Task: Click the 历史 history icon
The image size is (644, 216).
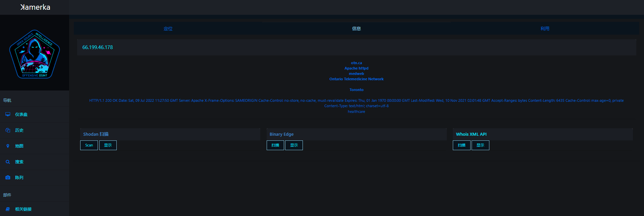Action: click(8, 130)
